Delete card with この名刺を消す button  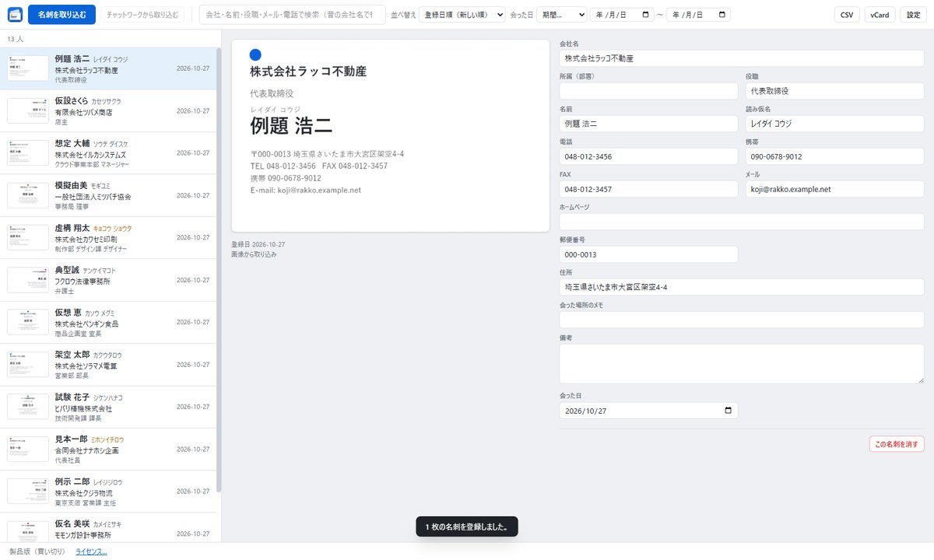(897, 444)
